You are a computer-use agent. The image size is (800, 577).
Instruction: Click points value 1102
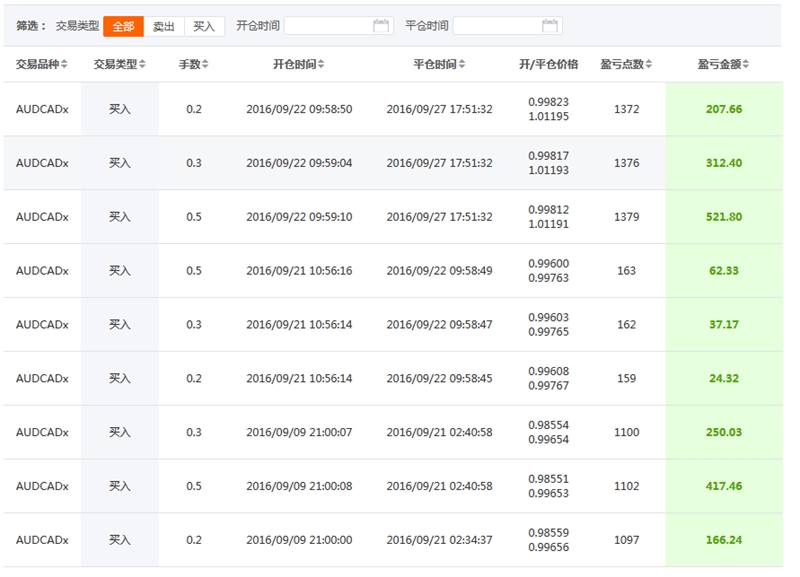pos(627,486)
